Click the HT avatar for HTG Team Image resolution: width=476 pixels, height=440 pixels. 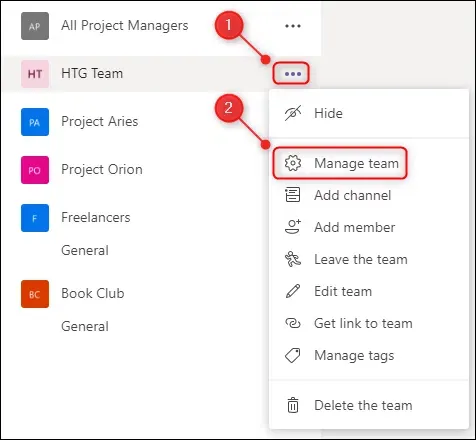pos(35,74)
